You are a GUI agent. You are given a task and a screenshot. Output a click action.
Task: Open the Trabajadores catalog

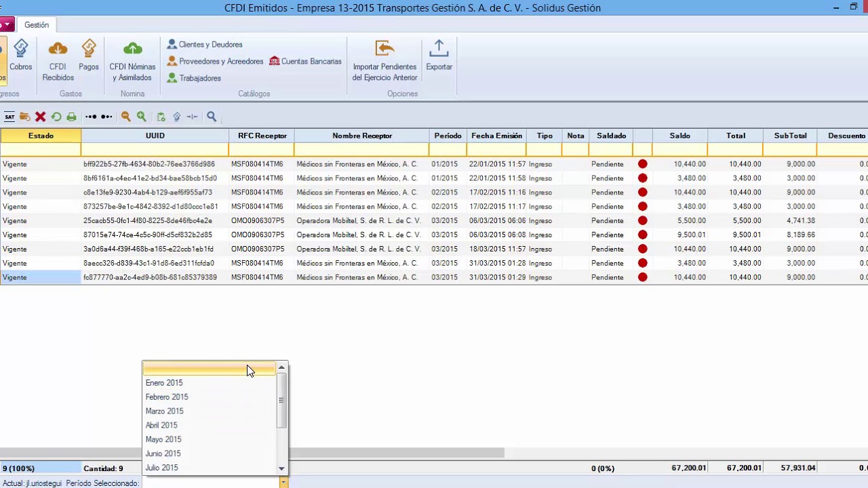pyautogui.click(x=194, y=79)
